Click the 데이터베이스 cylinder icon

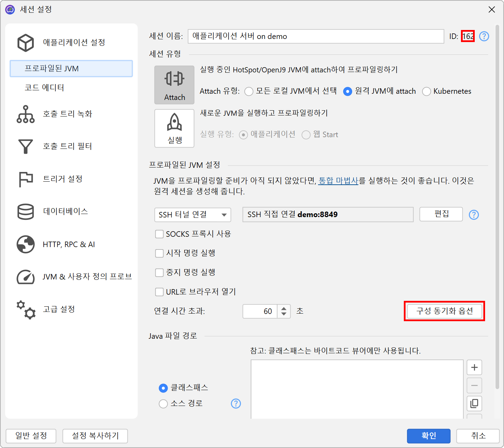[x=26, y=212]
